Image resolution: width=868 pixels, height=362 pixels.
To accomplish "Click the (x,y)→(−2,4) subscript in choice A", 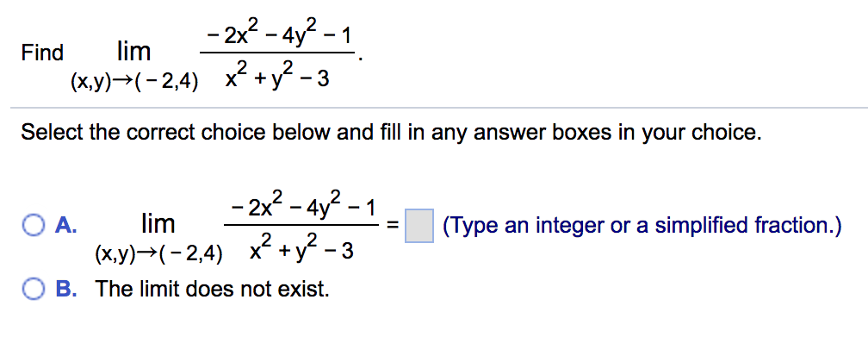I will 158,254.
